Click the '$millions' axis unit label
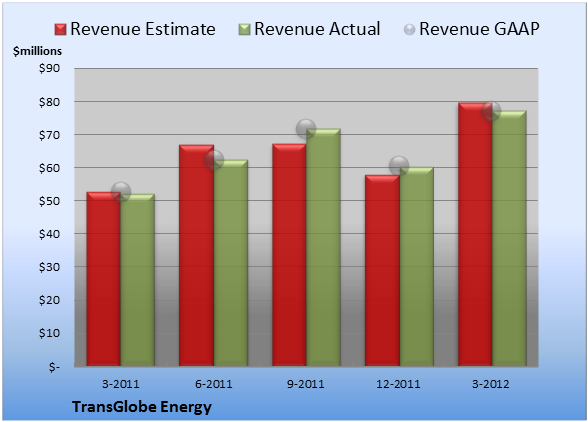588x422 pixels. [37, 51]
